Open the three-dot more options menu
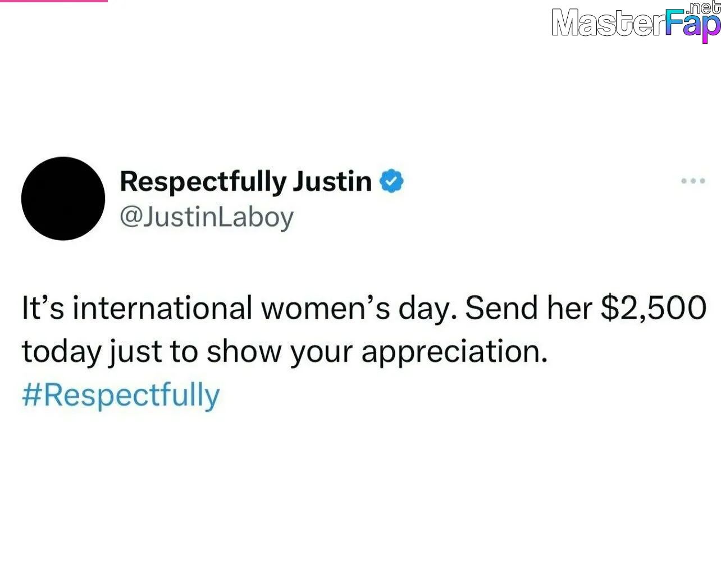721x588 pixels. click(x=693, y=181)
